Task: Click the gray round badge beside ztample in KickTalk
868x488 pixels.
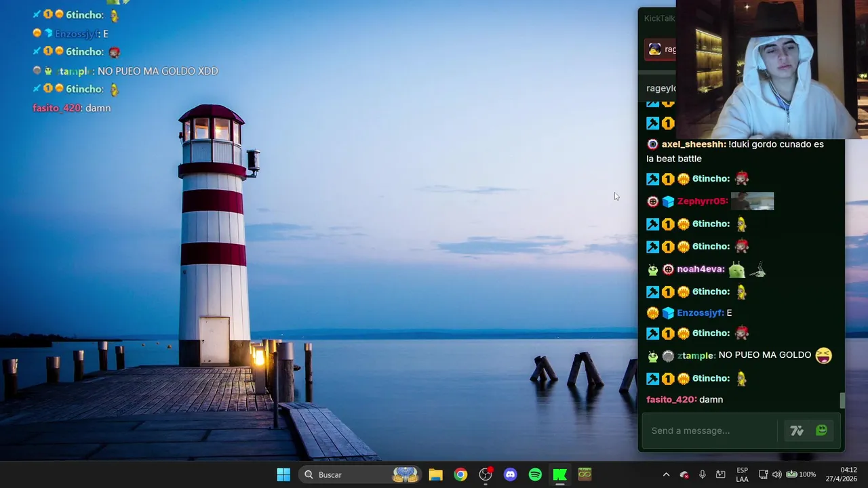Action: [668, 356]
